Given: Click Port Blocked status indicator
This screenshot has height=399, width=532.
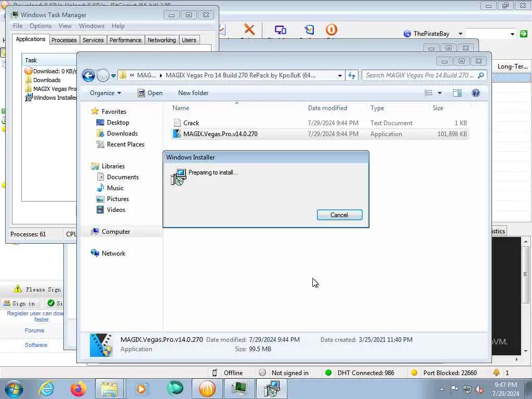Looking at the screenshot, I should pyautogui.click(x=445, y=373).
